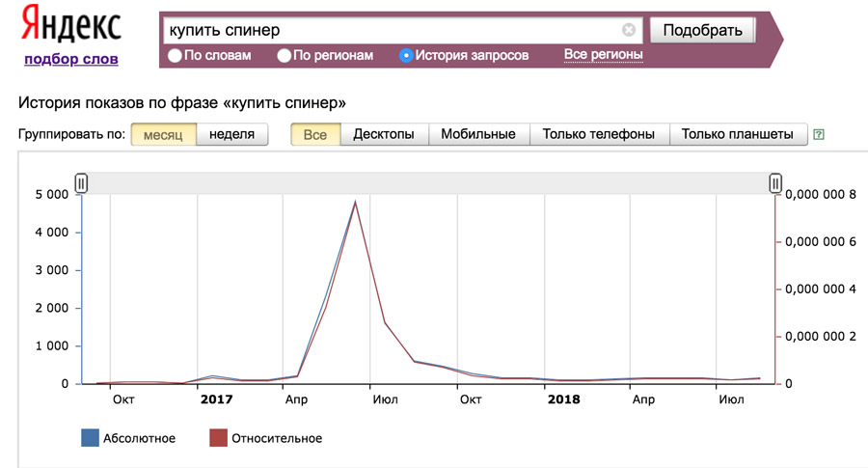Select the По регионам radio button

click(x=284, y=55)
